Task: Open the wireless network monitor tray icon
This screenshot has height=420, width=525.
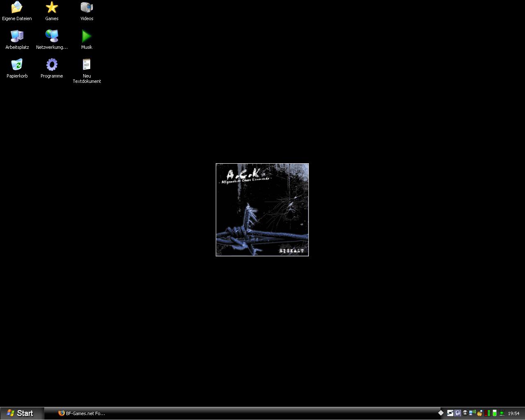Action: 472,413
